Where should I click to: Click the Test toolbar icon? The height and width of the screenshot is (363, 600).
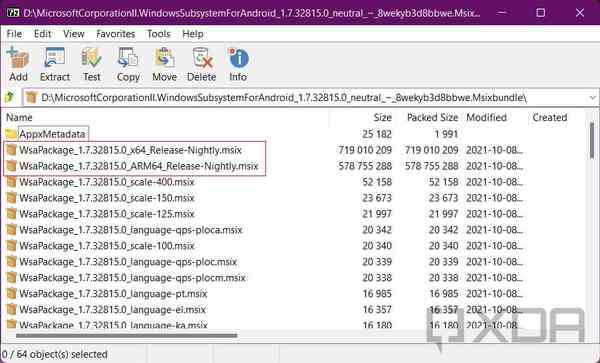click(x=91, y=58)
